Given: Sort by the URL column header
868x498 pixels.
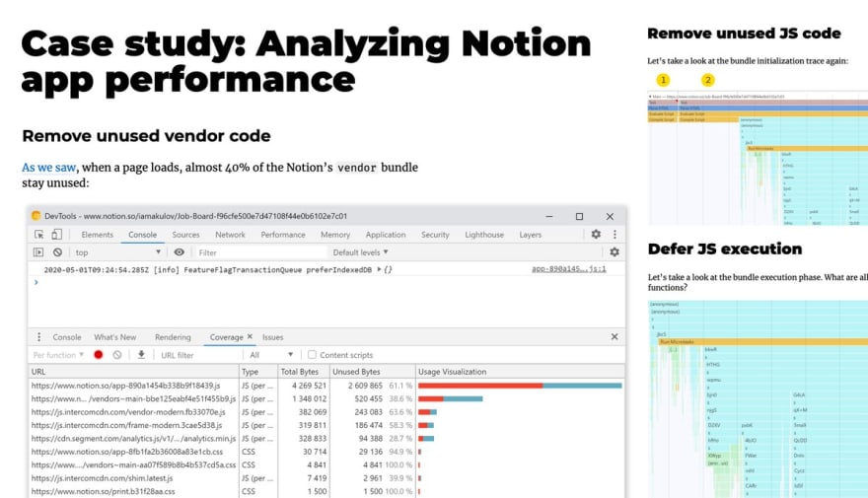Looking at the screenshot, I should (134, 372).
